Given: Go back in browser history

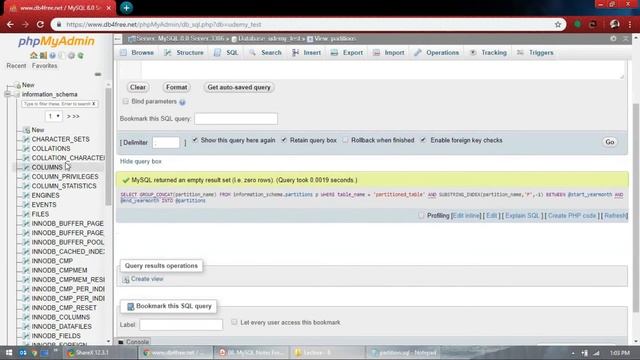Looking at the screenshot, I should 10,24.
